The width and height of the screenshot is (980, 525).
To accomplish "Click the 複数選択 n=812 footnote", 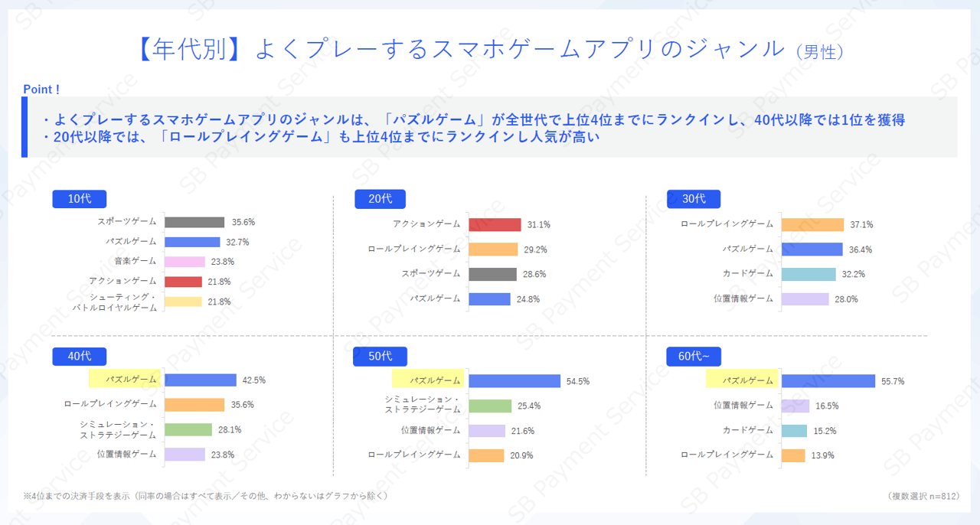I will pos(923,496).
